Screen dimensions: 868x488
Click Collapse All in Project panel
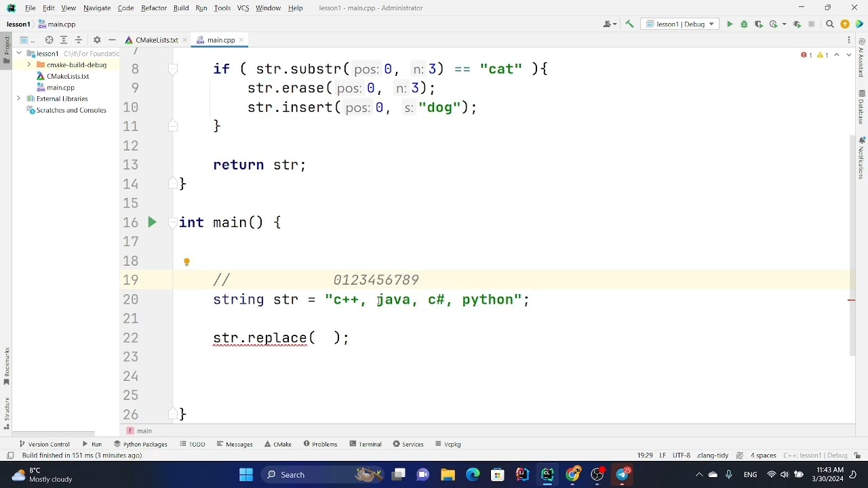(79, 40)
